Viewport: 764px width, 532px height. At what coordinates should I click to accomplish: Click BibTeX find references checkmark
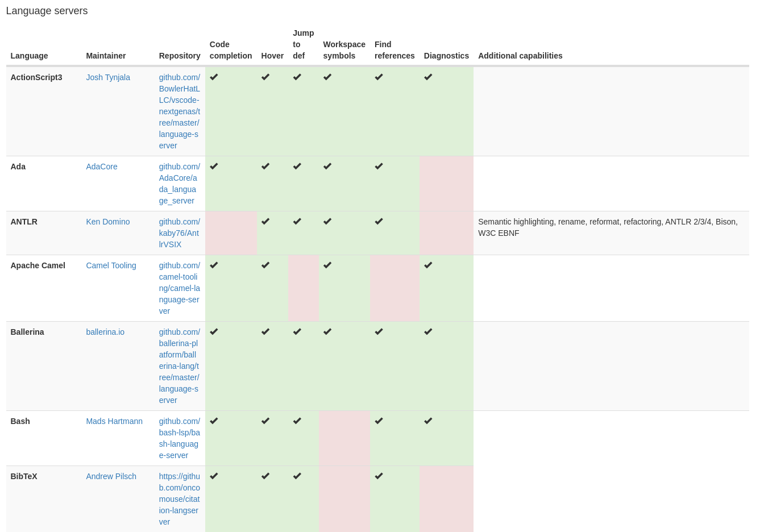(x=379, y=476)
